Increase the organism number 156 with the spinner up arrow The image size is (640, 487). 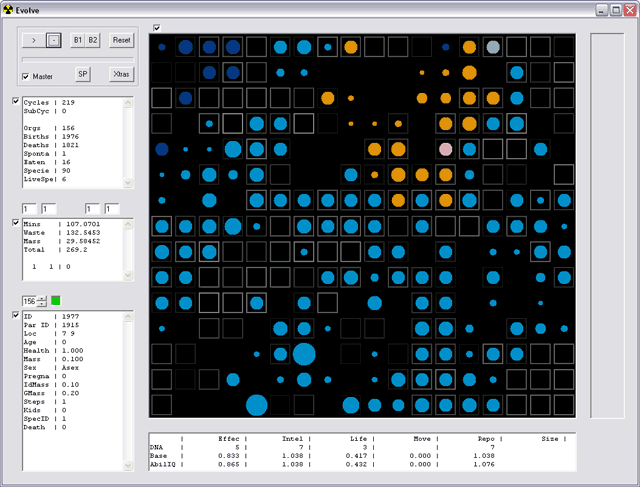(42, 299)
